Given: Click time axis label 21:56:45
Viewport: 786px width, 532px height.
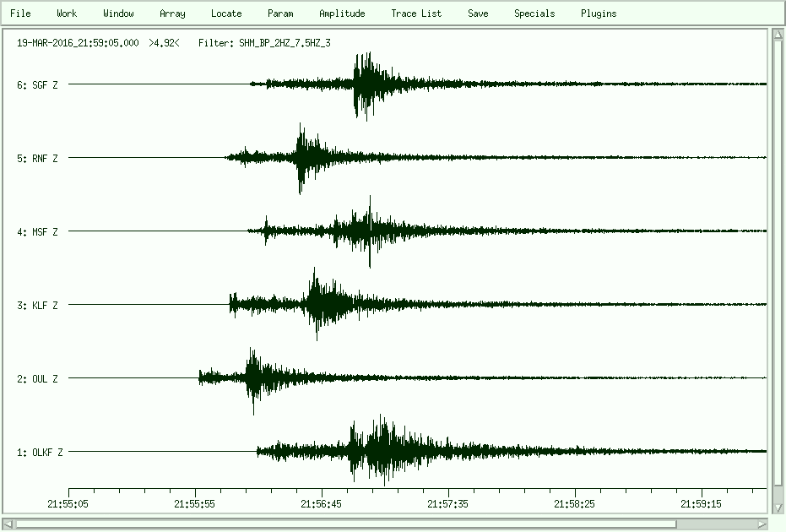Looking at the screenshot, I should coord(321,504).
